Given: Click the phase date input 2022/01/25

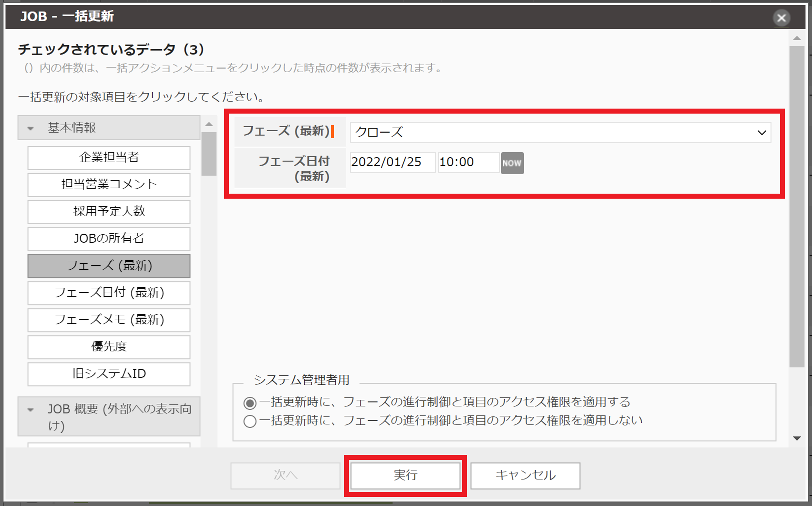Looking at the screenshot, I should point(392,163).
